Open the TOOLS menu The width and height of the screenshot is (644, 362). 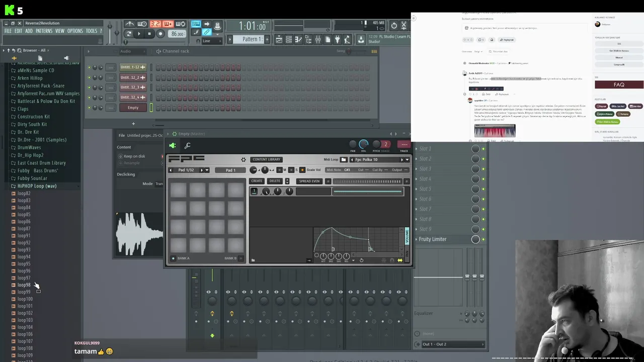(91, 31)
